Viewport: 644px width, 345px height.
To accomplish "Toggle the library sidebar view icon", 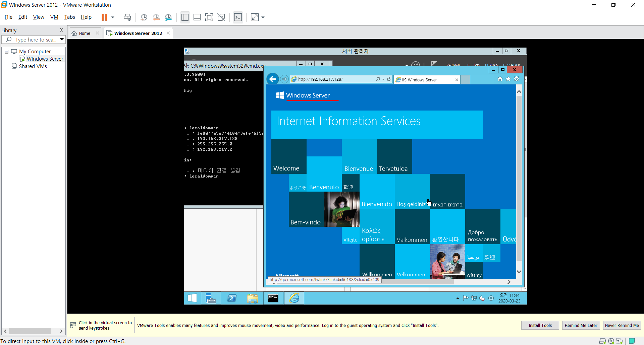I will [185, 17].
